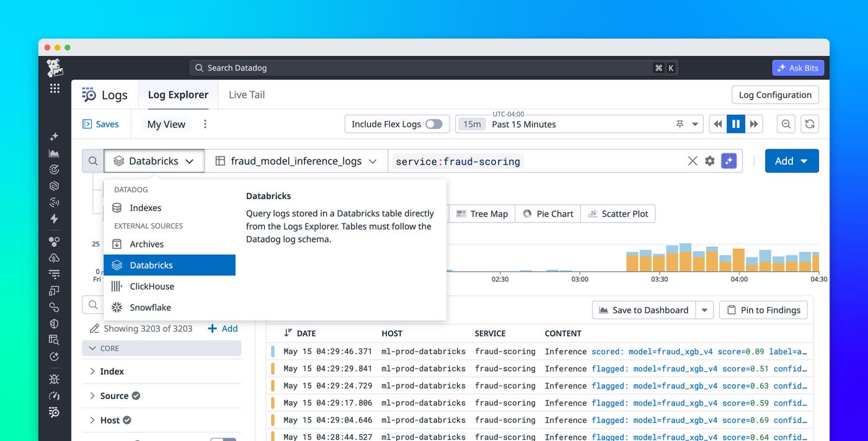Click Pin to Findings button
The image size is (868, 441).
click(763, 310)
